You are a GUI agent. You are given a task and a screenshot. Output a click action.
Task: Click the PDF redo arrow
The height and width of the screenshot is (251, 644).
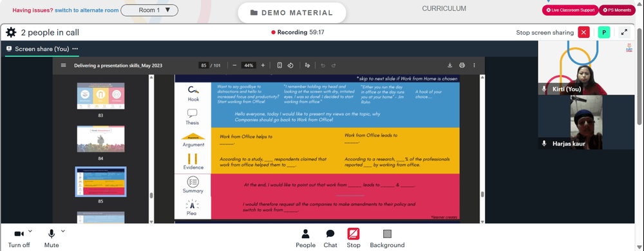tap(334, 65)
